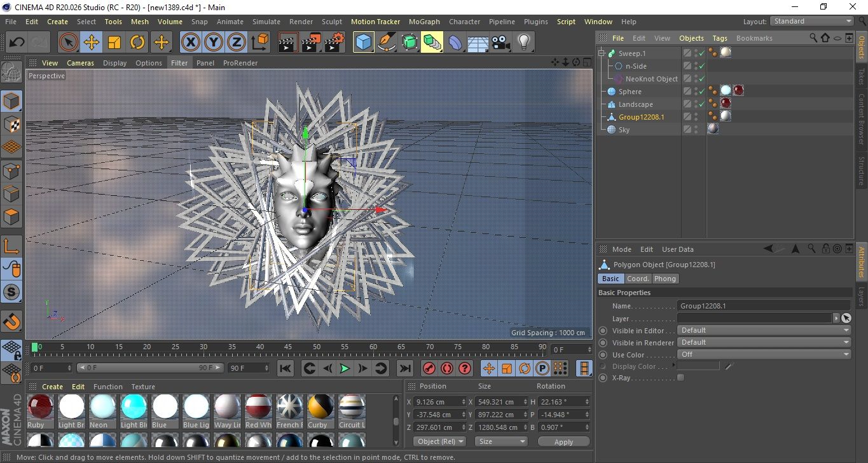Click the Apply button
This screenshot has height=463, width=868.
point(563,441)
